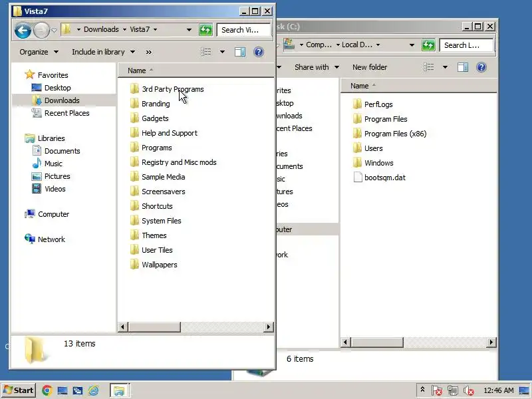
Task: Click help icon in Local Disk window
Action: tap(481, 67)
